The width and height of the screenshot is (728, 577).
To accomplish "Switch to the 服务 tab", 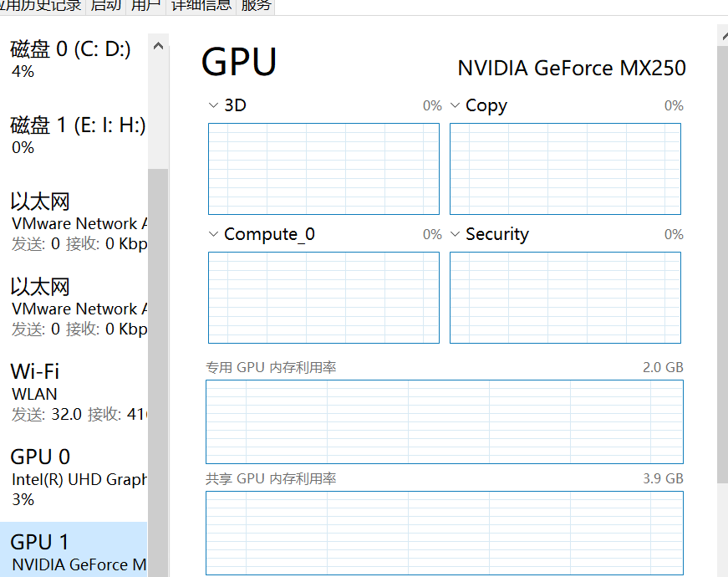I will [x=256, y=6].
